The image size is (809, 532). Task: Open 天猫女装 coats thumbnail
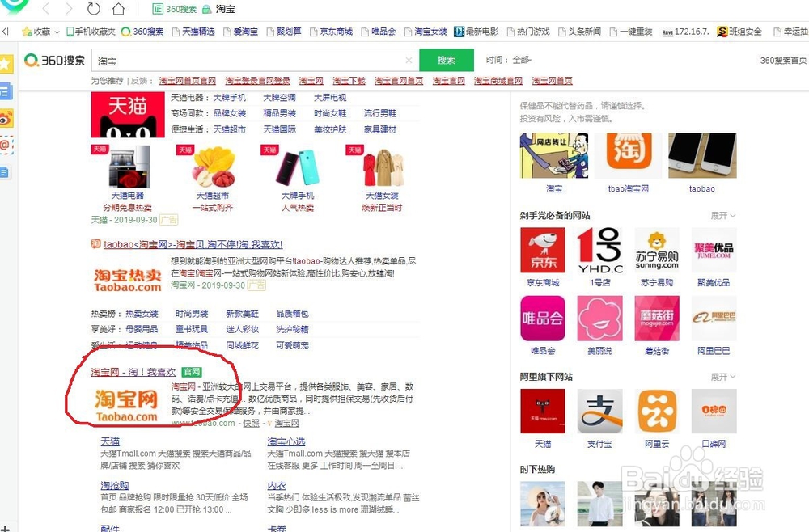pyautogui.click(x=383, y=167)
